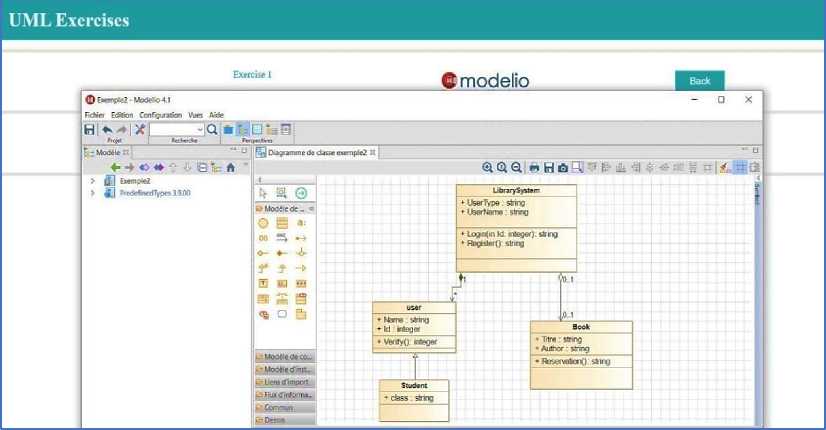The width and height of the screenshot is (826, 430).
Task: Expand the Exemple2 tree node
Action: click(x=93, y=181)
